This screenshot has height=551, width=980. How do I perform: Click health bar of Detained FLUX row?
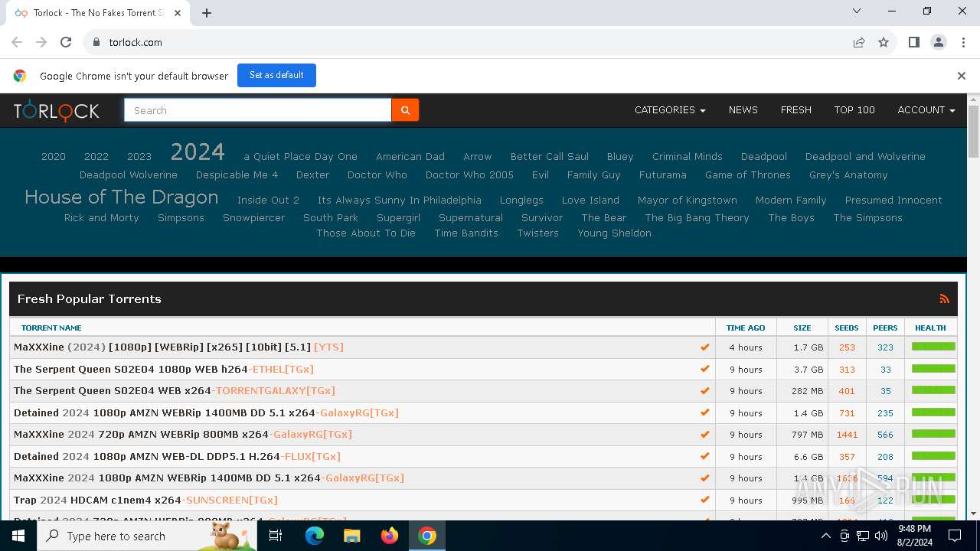[933, 456]
